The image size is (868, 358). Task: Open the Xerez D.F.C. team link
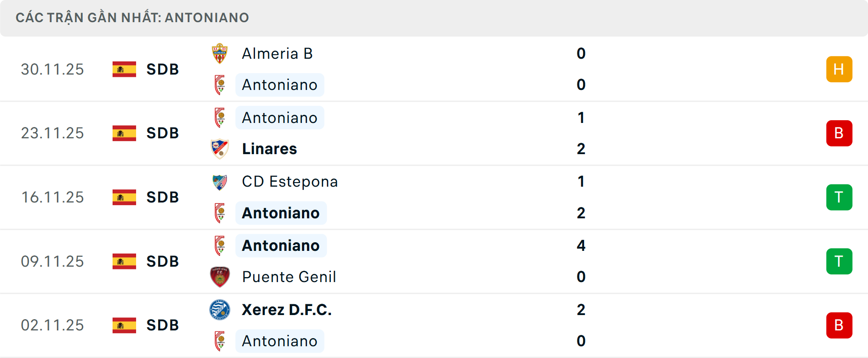(287, 310)
